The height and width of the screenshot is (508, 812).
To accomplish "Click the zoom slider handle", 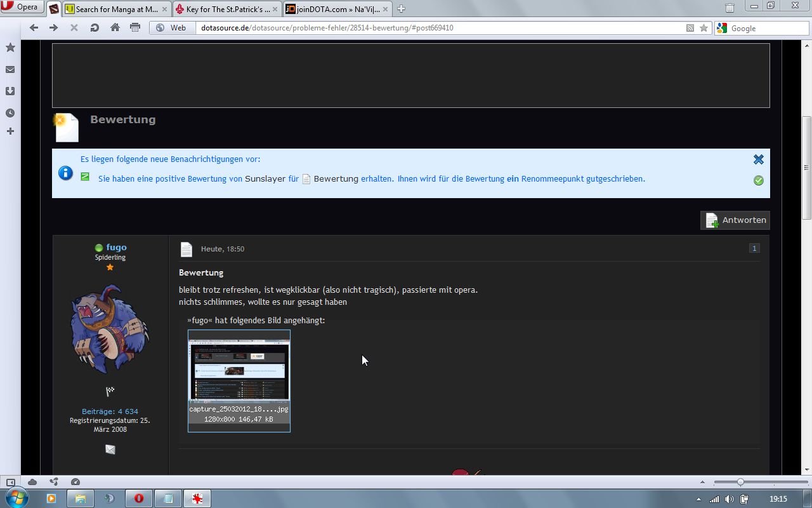I will [740, 482].
